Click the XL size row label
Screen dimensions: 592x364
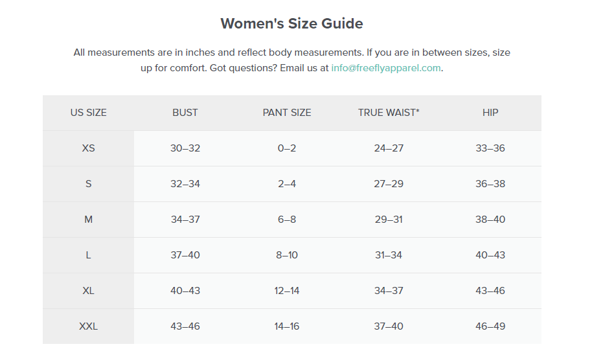(88, 291)
